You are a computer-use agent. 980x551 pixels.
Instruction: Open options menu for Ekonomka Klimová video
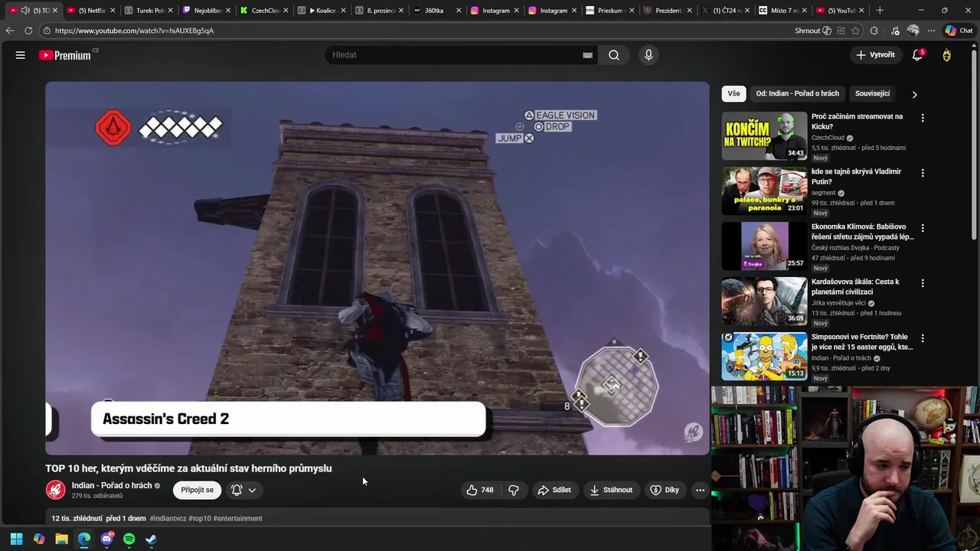pyautogui.click(x=923, y=228)
